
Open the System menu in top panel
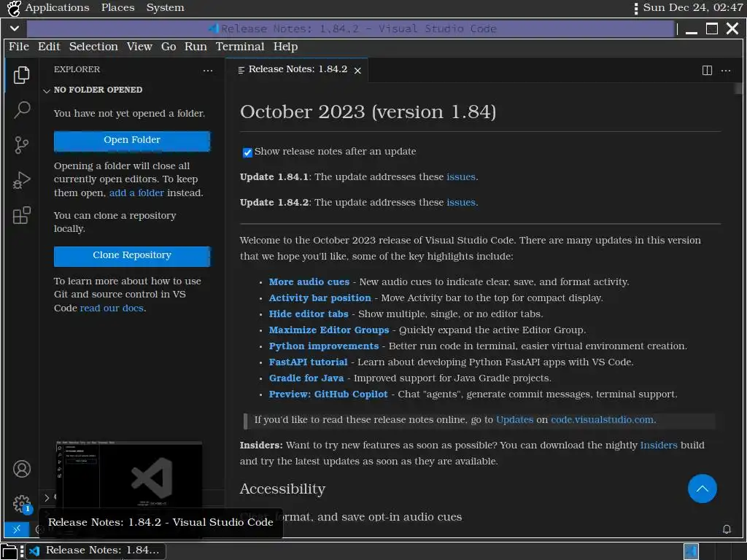point(165,8)
